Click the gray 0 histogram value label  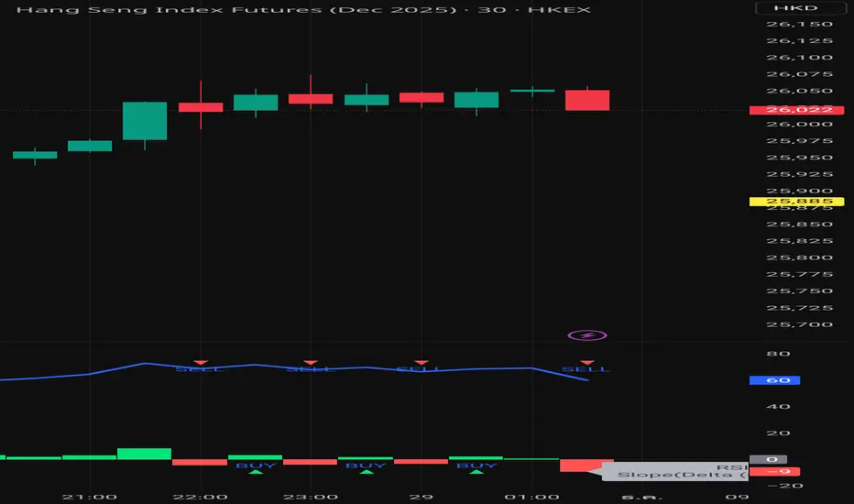coord(768,459)
